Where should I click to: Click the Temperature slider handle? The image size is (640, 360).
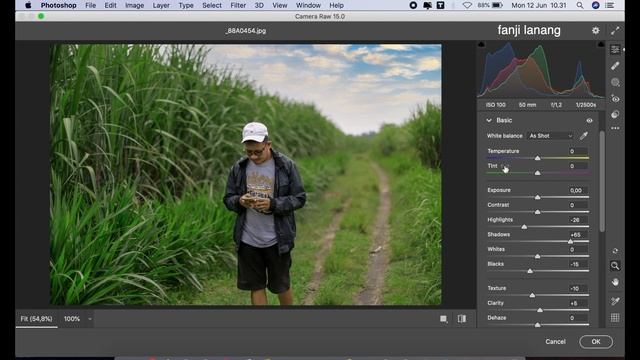(x=538, y=158)
